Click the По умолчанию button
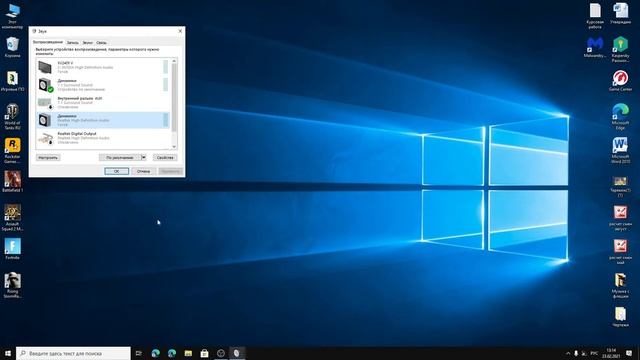This screenshot has width=640, height=360. pyautogui.click(x=120, y=158)
